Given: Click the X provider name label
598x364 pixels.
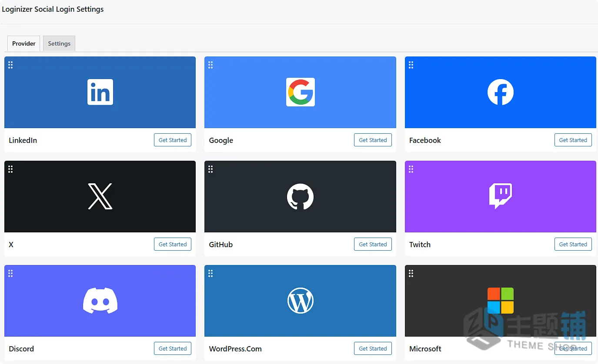Looking at the screenshot, I should pos(11,245).
